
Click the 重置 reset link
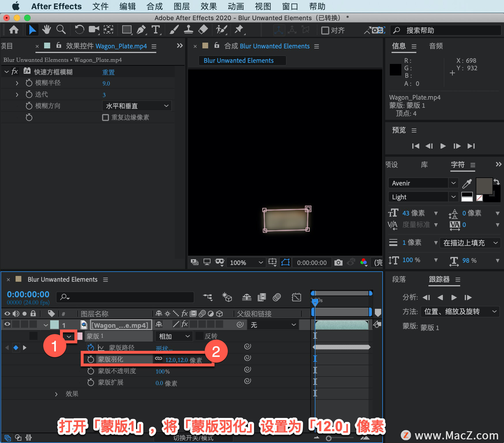[108, 72]
